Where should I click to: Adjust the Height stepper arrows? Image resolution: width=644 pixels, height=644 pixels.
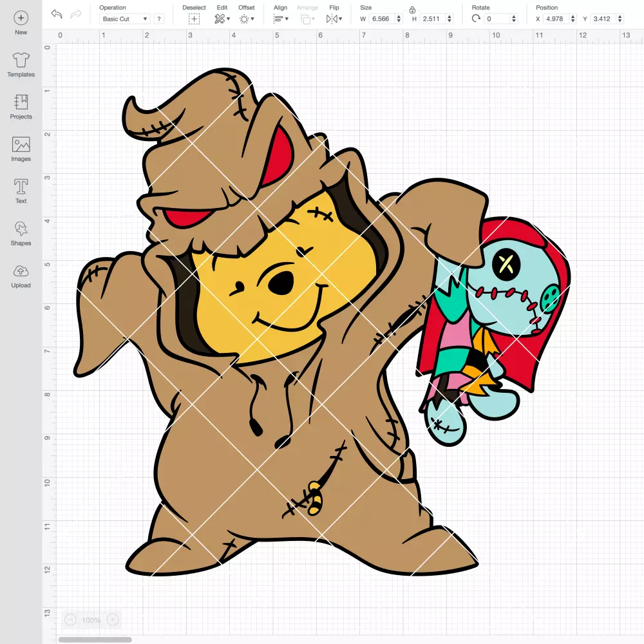(450, 19)
